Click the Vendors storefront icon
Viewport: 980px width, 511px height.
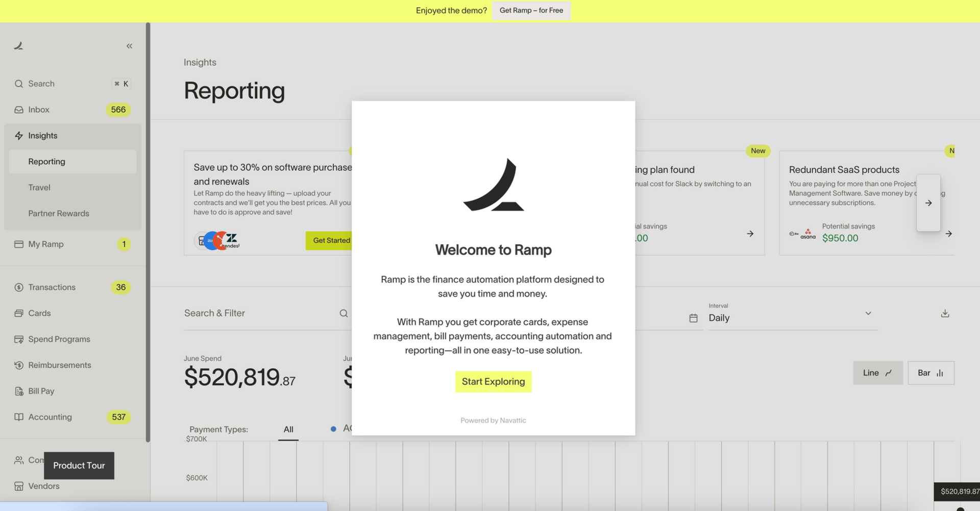19,486
